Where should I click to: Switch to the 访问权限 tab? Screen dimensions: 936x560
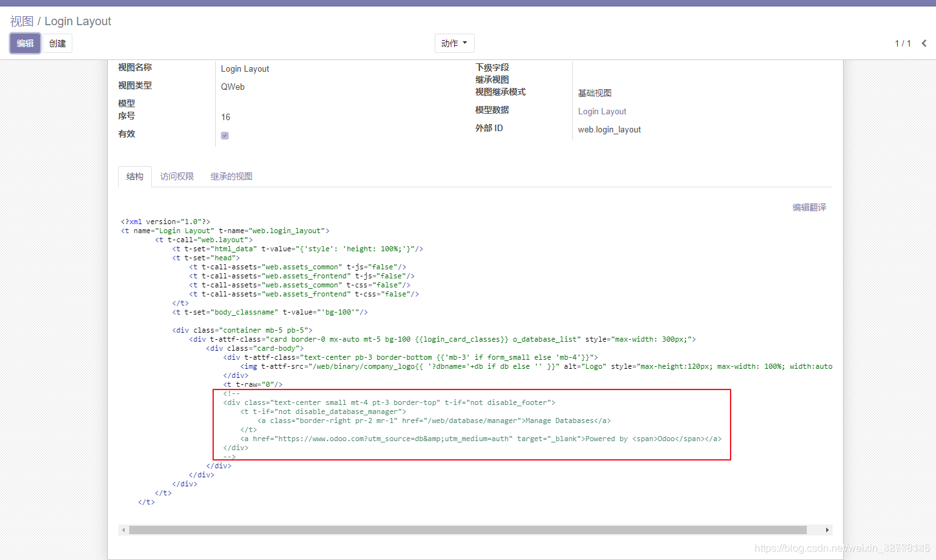(177, 176)
